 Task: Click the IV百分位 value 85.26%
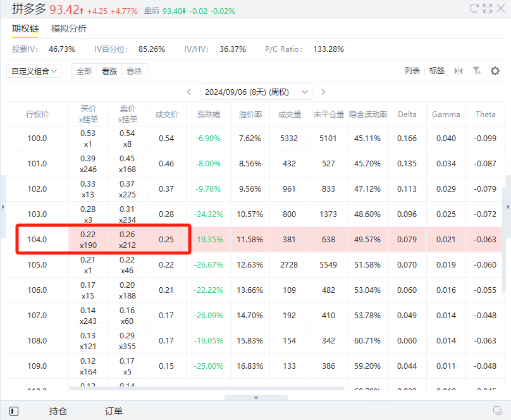[x=152, y=49]
